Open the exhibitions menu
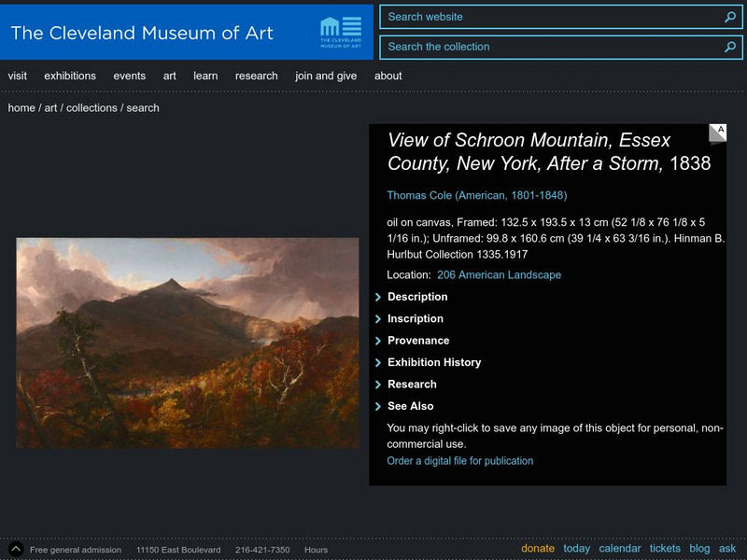Viewport: 747px width, 560px height. click(x=70, y=77)
